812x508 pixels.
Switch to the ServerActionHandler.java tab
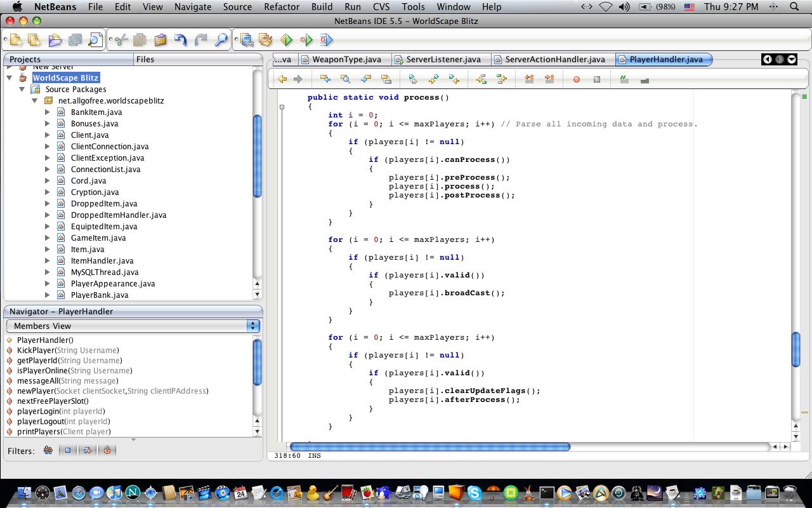551,59
